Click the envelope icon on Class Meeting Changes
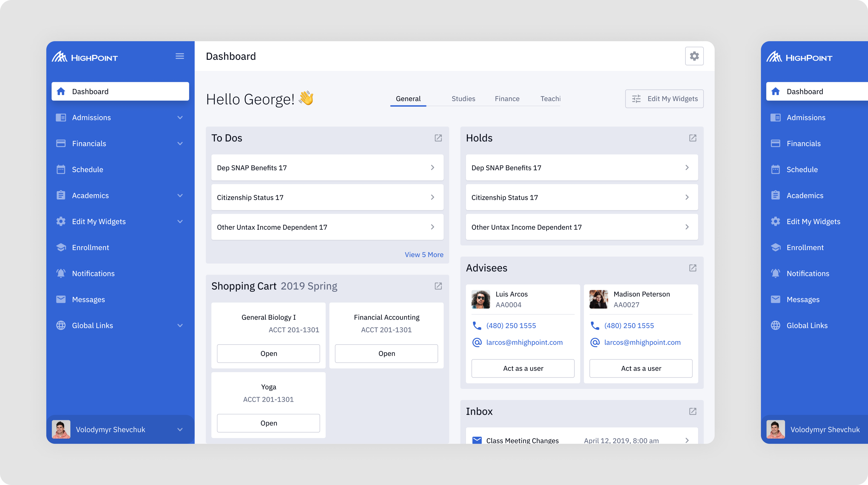The width and height of the screenshot is (868, 485). [x=477, y=441]
